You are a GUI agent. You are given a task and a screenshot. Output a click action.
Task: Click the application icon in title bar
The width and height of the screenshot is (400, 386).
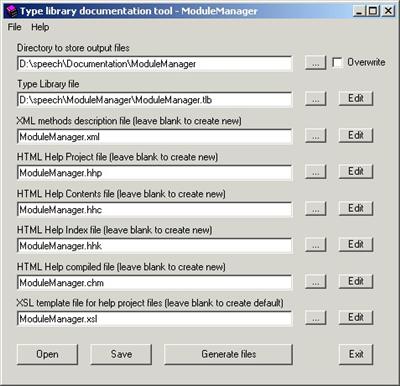coord(12,11)
